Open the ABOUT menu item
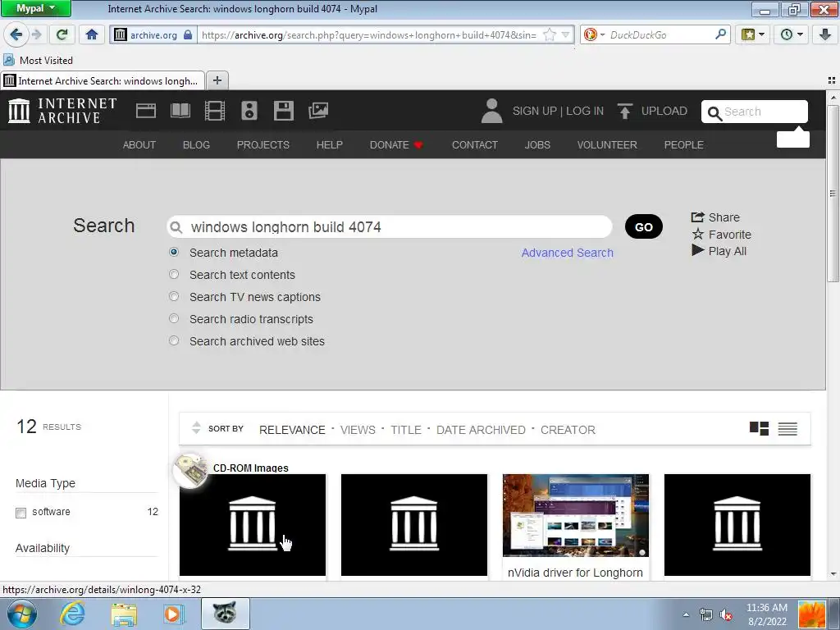840x630 pixels. 139,144
